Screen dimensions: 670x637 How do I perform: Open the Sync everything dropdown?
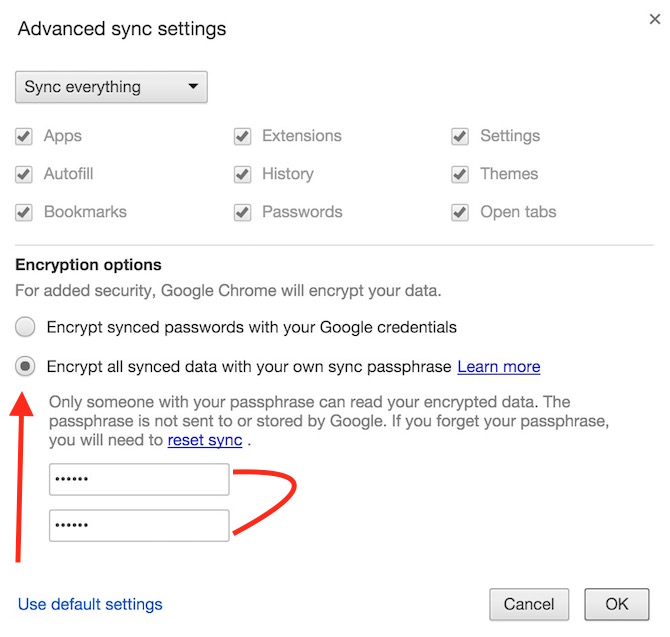[111, 87]
